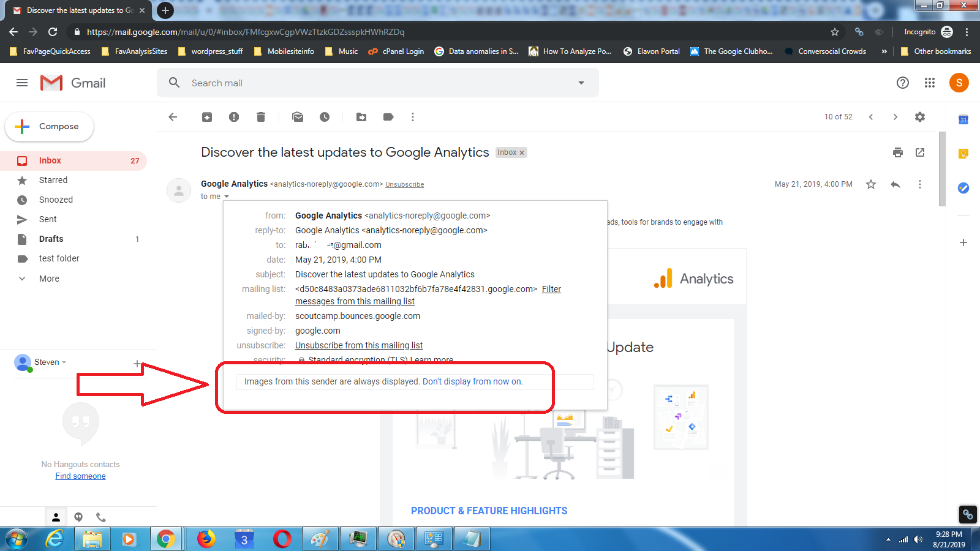The image size is (980, 551).
Task: Open the email in a new window
Action: pyautogui.click(x=920, y=152)
